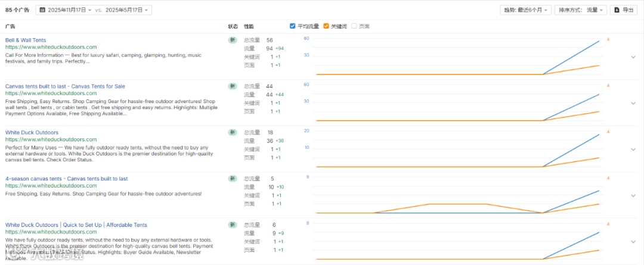Click the +94 traffic change value
The height and width of the screenshot is (265, 644).
pyautogui.click(x=279, y=48)
